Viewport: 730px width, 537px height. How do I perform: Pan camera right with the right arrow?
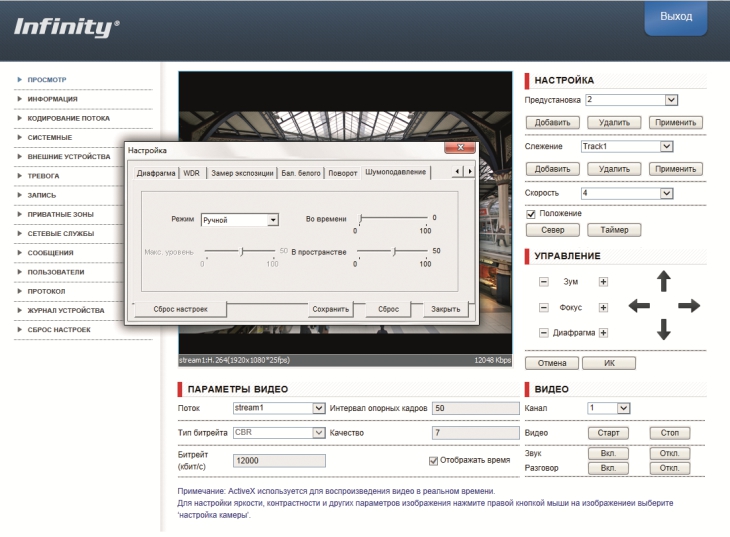tap(689, 306)
